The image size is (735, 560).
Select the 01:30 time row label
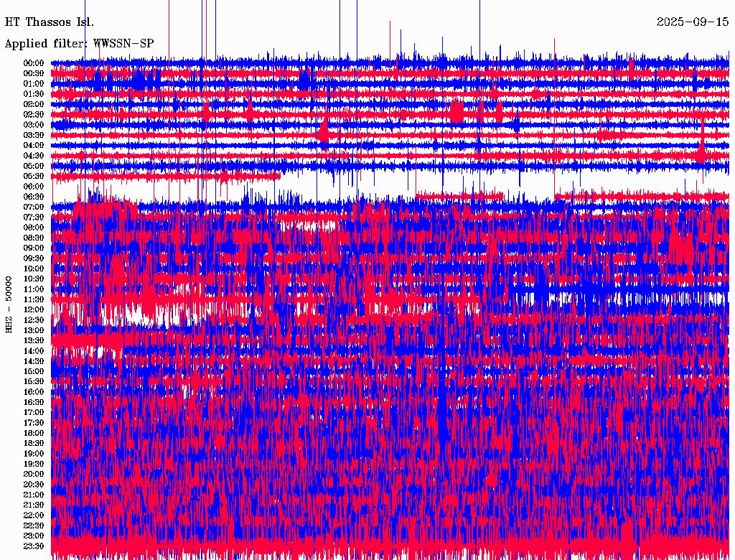coord(34,94)
